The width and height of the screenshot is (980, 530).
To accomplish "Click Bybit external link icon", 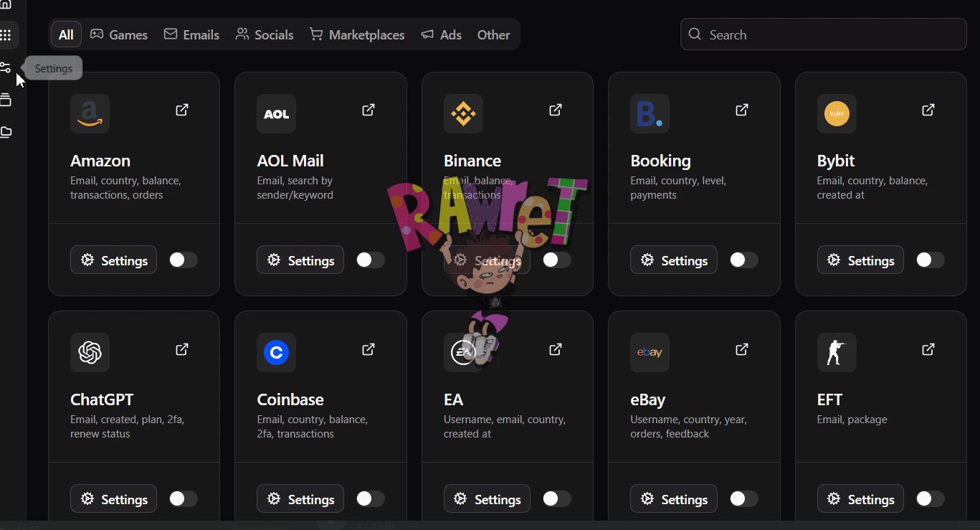I will tap(928, 110).
